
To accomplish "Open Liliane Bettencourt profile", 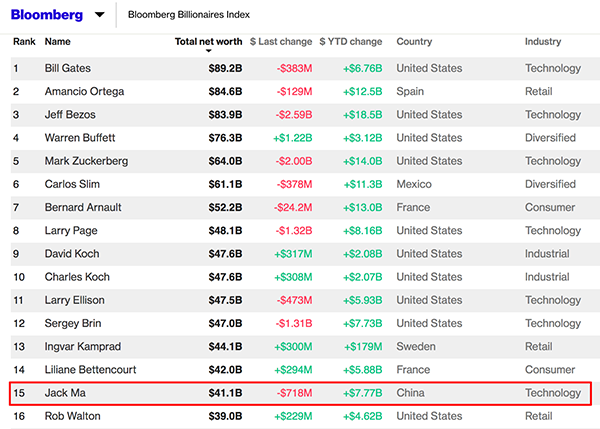I will 90,370.
